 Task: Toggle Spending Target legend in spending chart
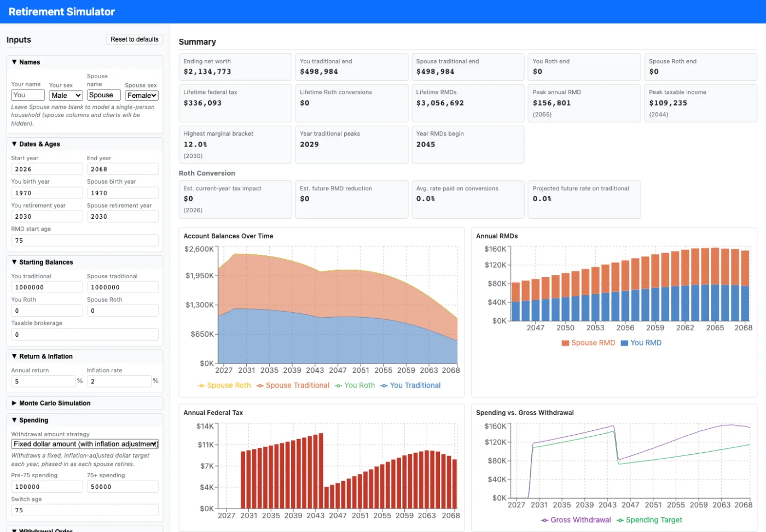pyautogui.click(x=649, y=520)
